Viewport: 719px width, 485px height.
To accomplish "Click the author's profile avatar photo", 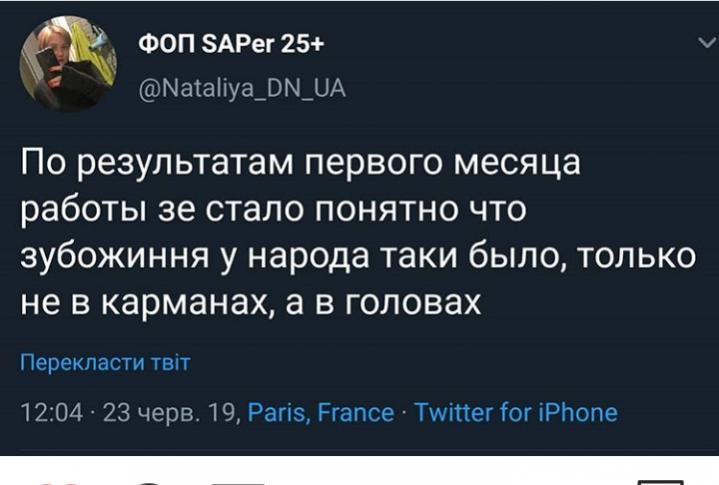I will (68, 62).
